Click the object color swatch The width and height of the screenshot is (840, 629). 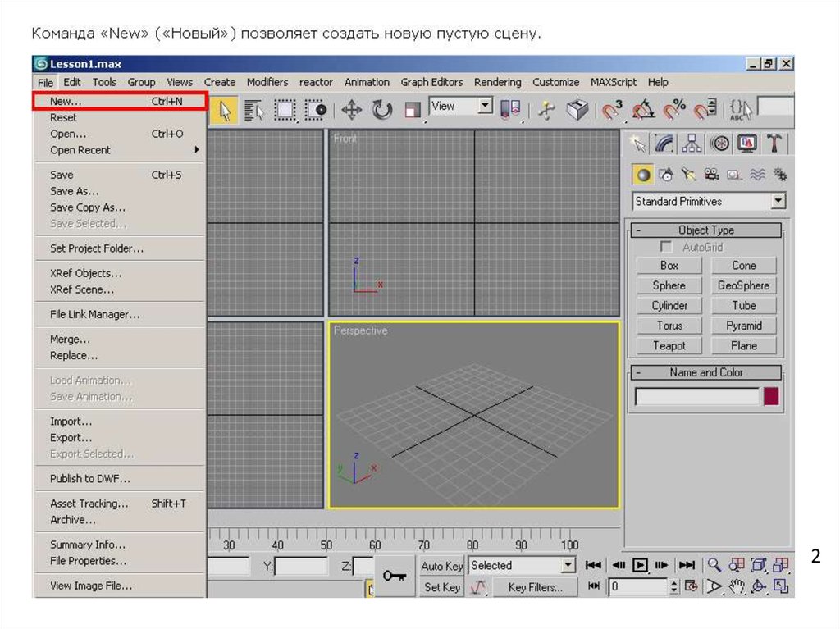click(771, 397)
